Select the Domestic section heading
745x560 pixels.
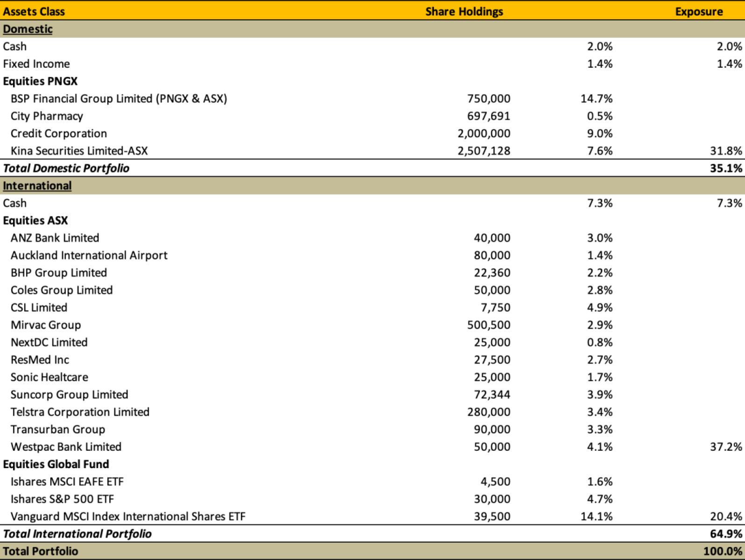[28, 29]
